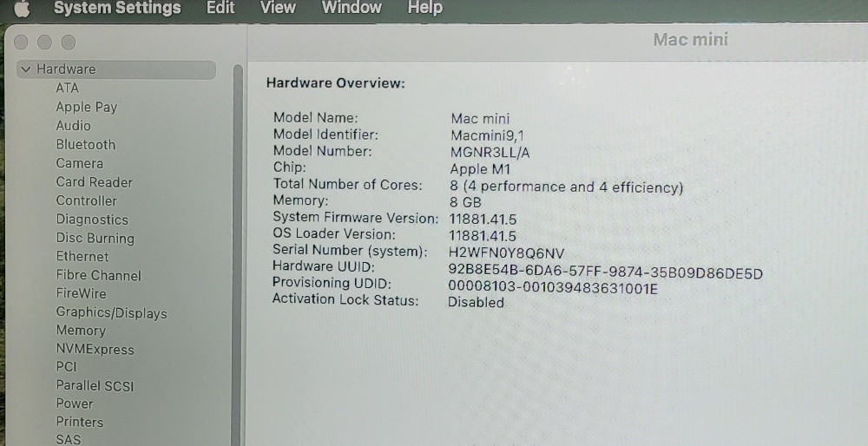Click the Provisioning UDID value
This screenshot has width=868, height=446.
point(553,289)
